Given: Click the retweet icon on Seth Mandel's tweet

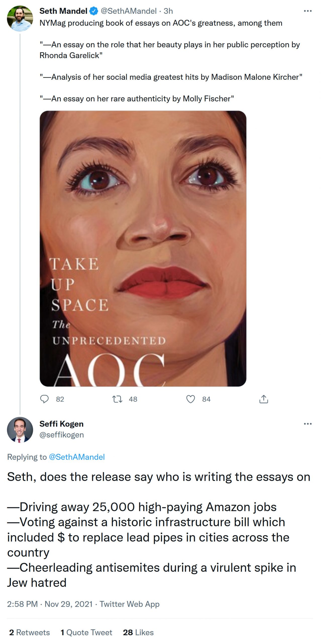Looking at the screenshot, I should tap(117, 399).
